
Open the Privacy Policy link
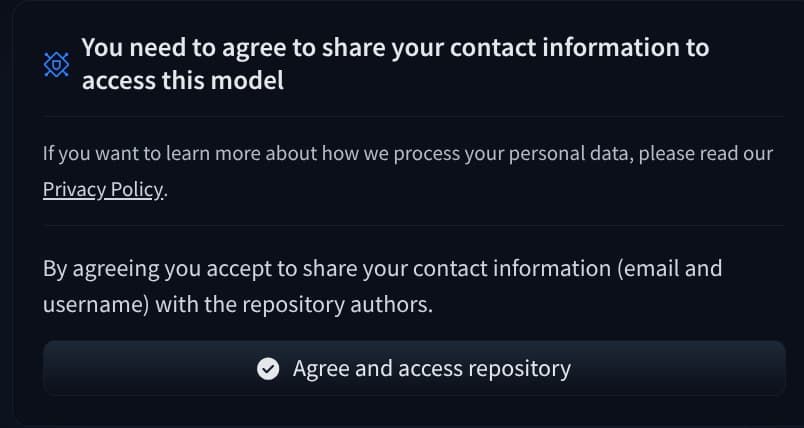click(x=102, y=189)
